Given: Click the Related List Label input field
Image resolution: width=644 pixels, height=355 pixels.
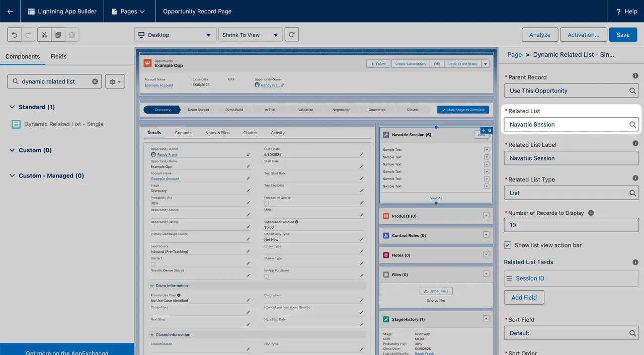Looking at the screenshot, I should click(571, 158).
